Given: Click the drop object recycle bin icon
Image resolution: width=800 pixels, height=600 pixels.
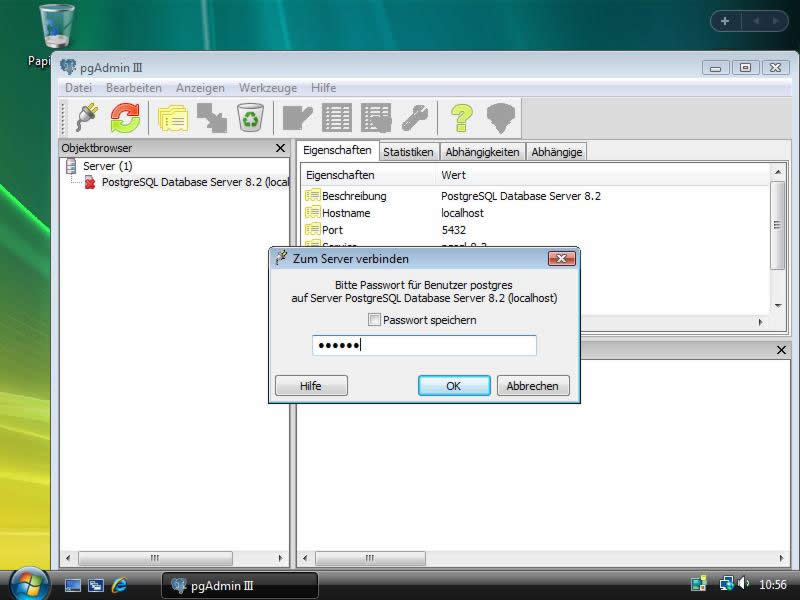Looking at the screenshot, I should pyautogui.click(x=251, y=117).
